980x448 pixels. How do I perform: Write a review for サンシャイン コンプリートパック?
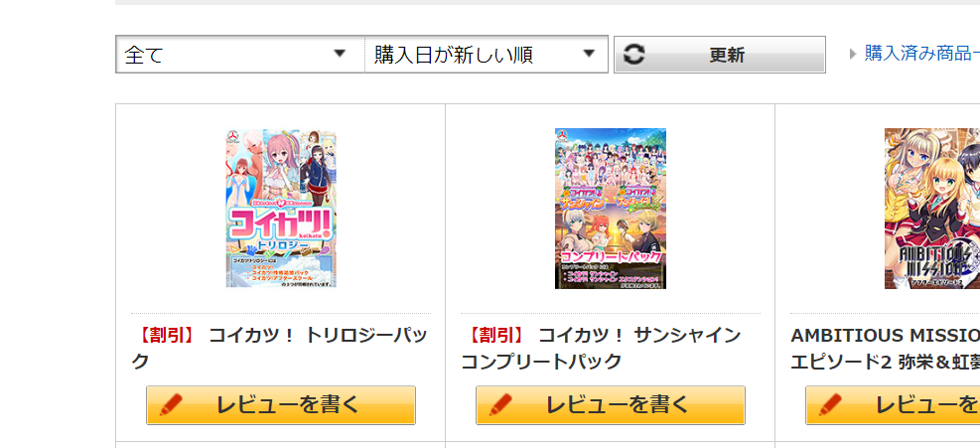[610, 405]
